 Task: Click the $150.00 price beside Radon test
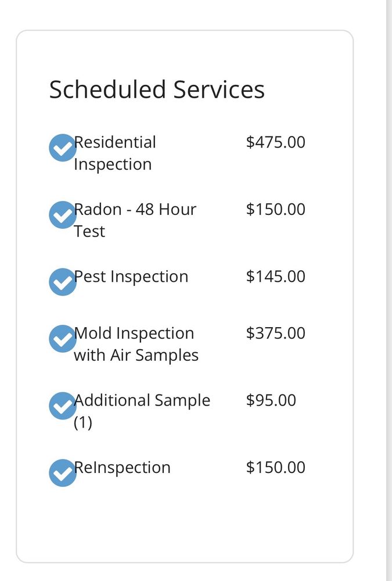(276, 209)
